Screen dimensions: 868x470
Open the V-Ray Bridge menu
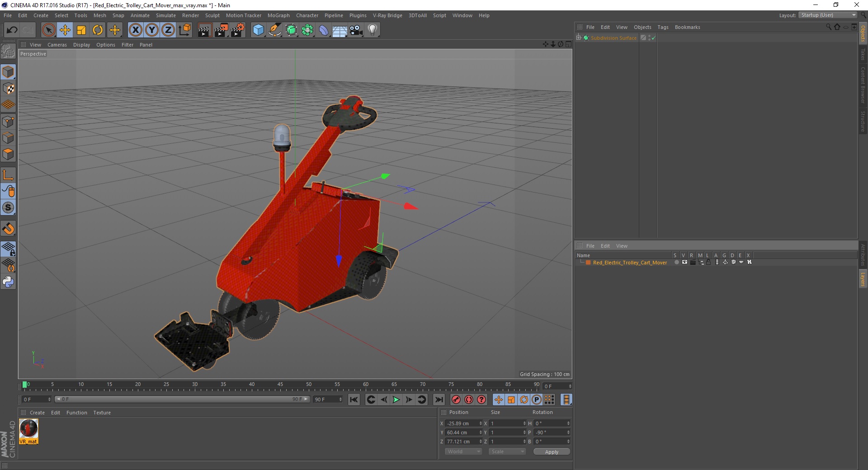387,15
